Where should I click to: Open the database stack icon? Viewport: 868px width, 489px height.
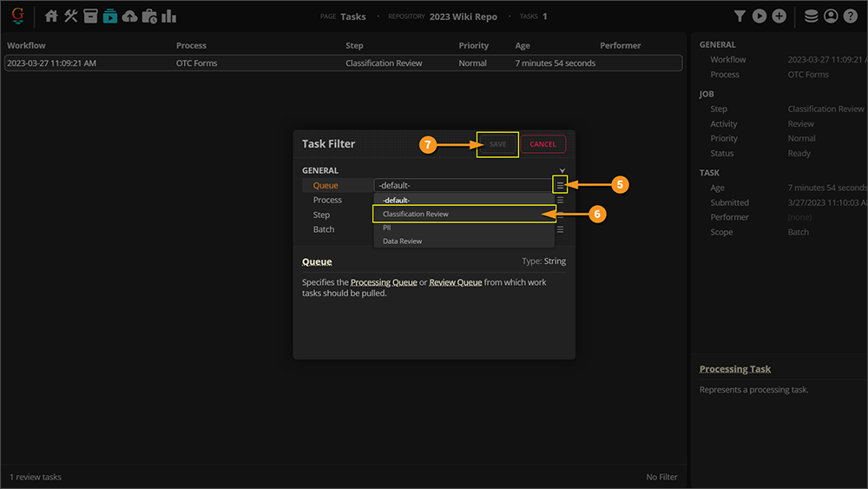coord(811,16)
